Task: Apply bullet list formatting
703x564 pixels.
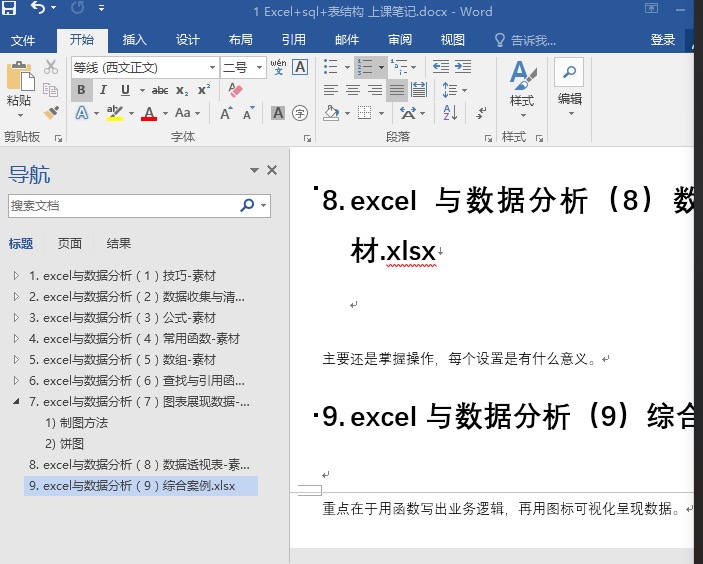Action: click(331, 67)
